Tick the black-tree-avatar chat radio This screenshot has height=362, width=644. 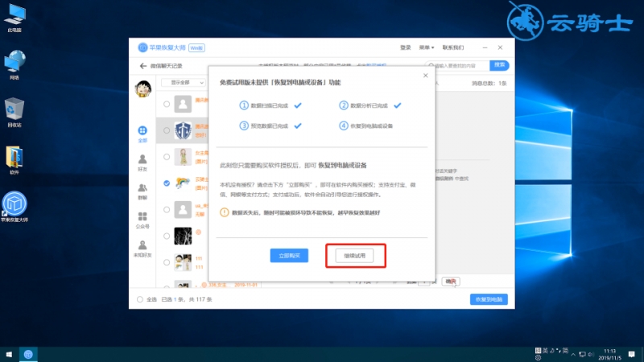pos(167,236)
